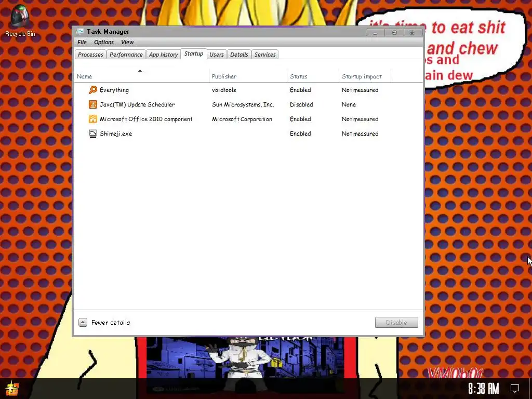Viewport: 532px width, 399px height.
Task: Click the None startup impact value
Action: click(x=349, y=104)
